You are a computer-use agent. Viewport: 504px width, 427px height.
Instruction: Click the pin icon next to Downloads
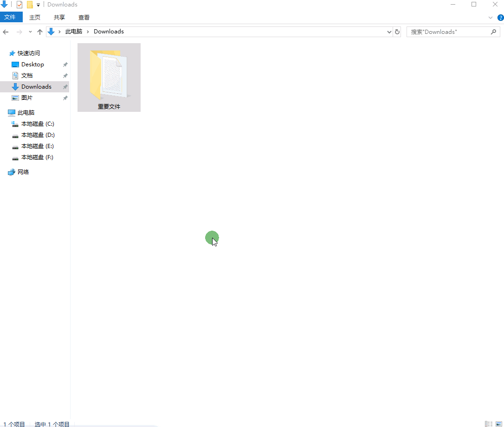coord(65,87)
